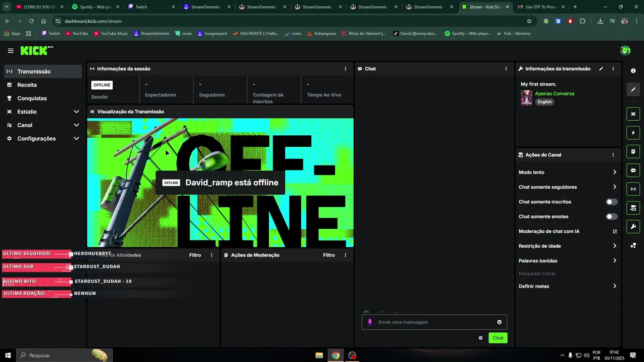Expand the Estúdio sidebar section
This screenshot has height=362, width=644.
tap(76, 112)
